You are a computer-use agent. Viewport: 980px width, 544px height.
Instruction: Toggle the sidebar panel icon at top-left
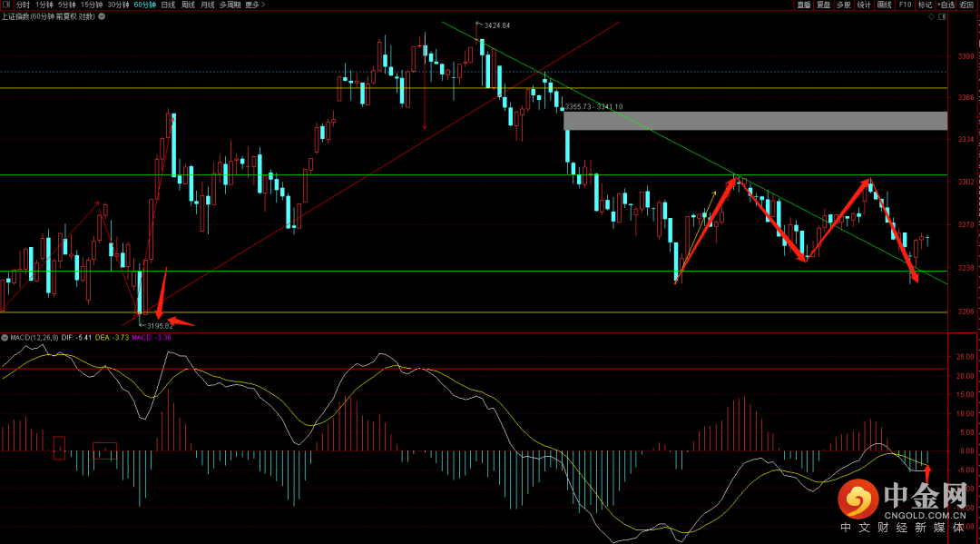(6, 5)
